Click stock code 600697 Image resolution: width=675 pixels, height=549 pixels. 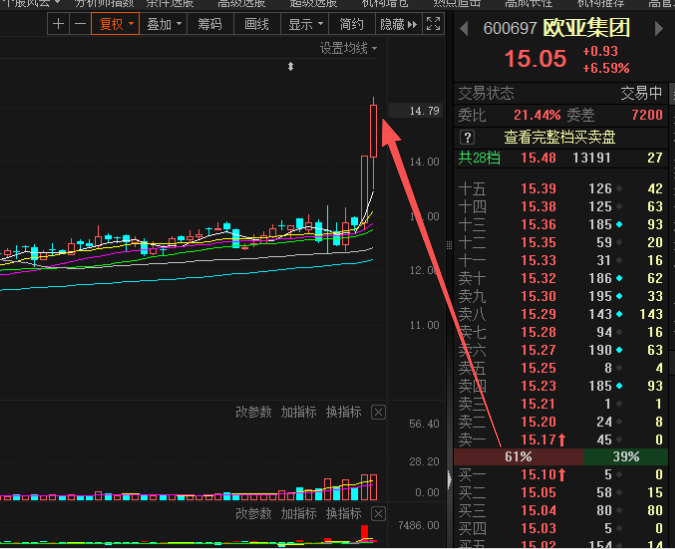point(510,29)
